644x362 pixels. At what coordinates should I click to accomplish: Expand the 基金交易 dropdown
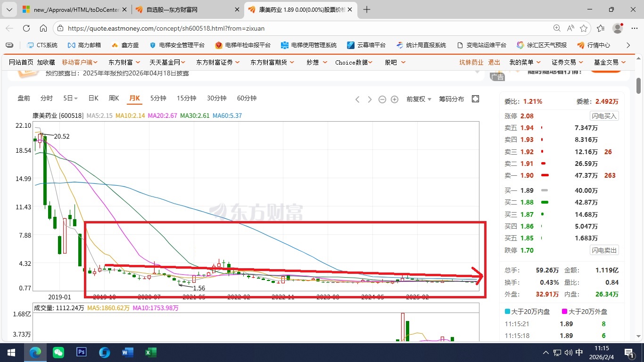click(610, 62)
